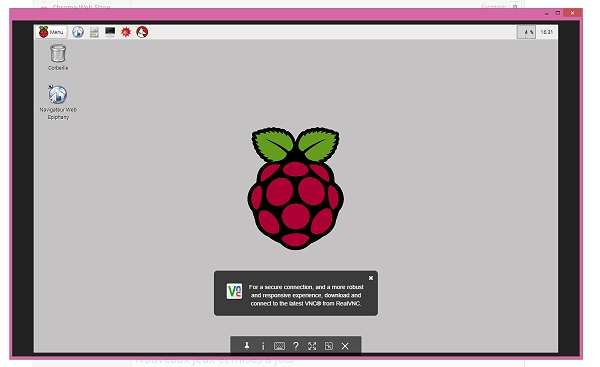Click the panel clock showing time
This screenshot has height=367, width=600.
coord(546,32)
